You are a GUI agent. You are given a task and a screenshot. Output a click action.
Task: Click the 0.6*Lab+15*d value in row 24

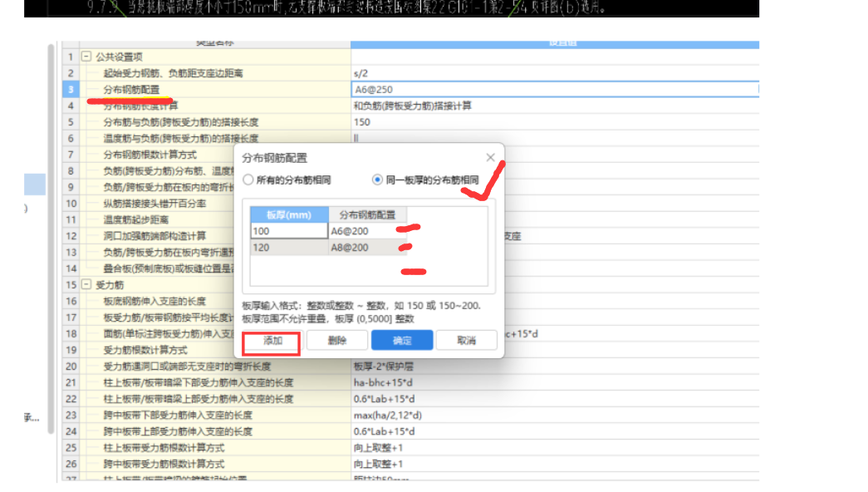pyautogui.click(x=555, y=431)
